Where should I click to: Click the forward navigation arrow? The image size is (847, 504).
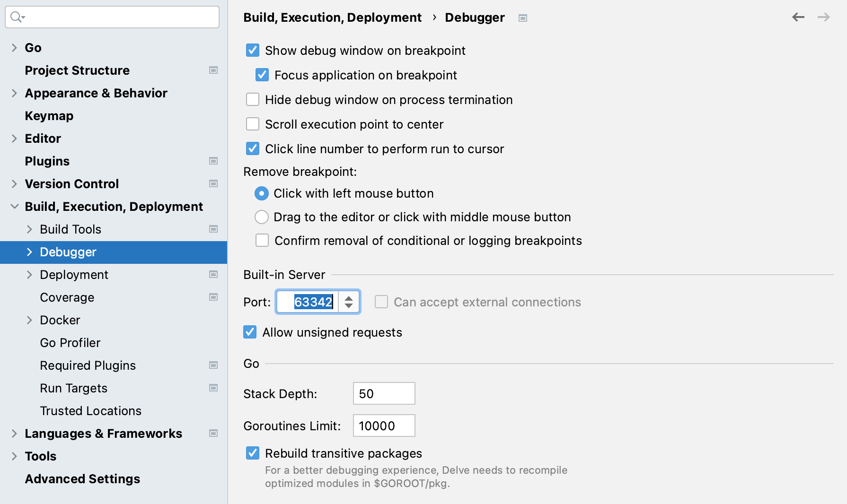[823, 17]
